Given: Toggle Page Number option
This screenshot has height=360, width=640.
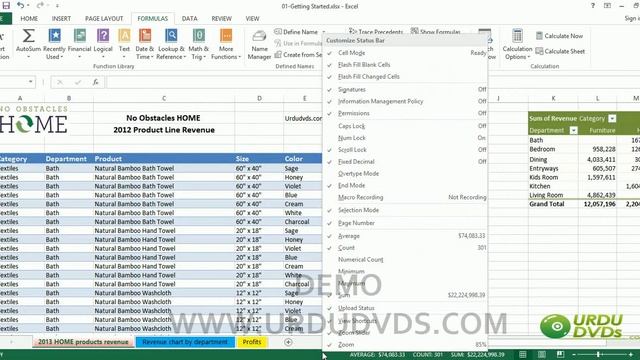Looking at the screenshot, I should 406,223.
